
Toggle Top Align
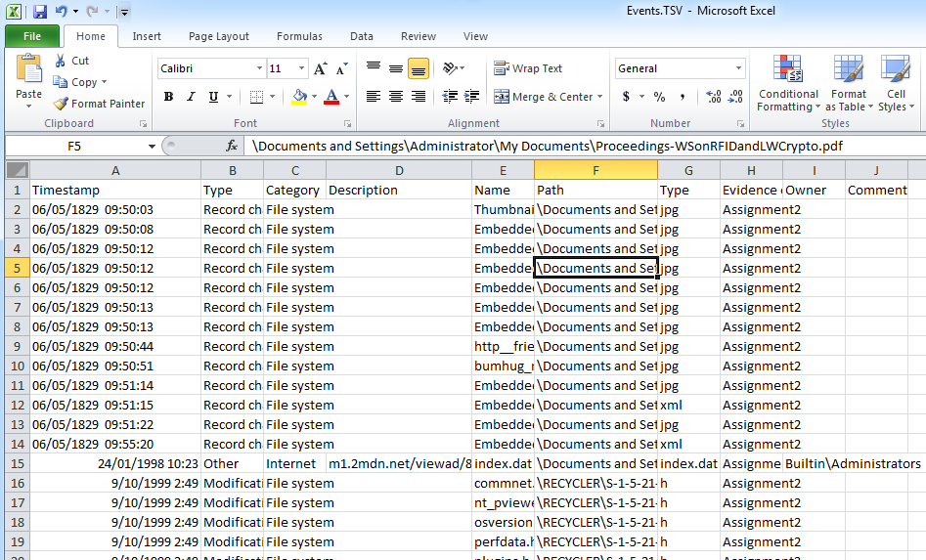pos(374,68)
